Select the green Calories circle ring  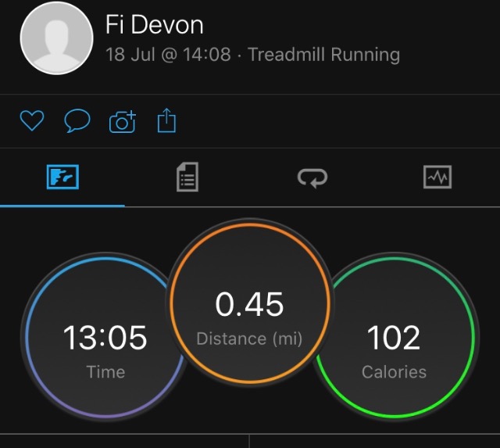(x=395, y=338)
